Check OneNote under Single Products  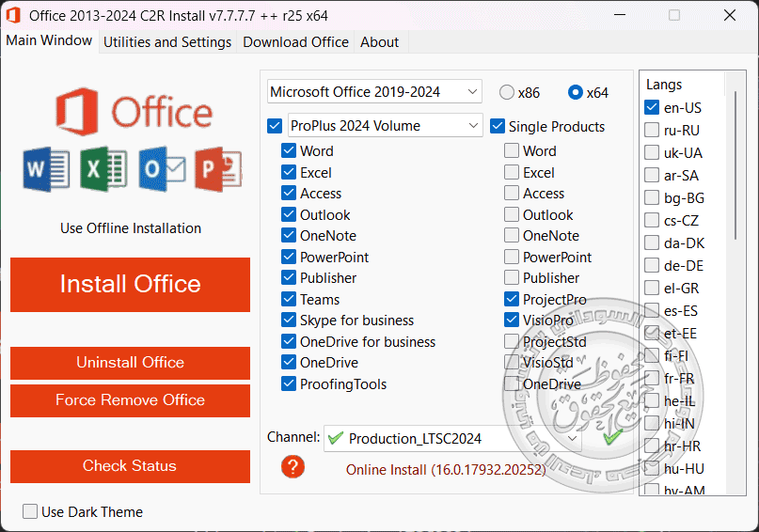(x=512, y=235)
